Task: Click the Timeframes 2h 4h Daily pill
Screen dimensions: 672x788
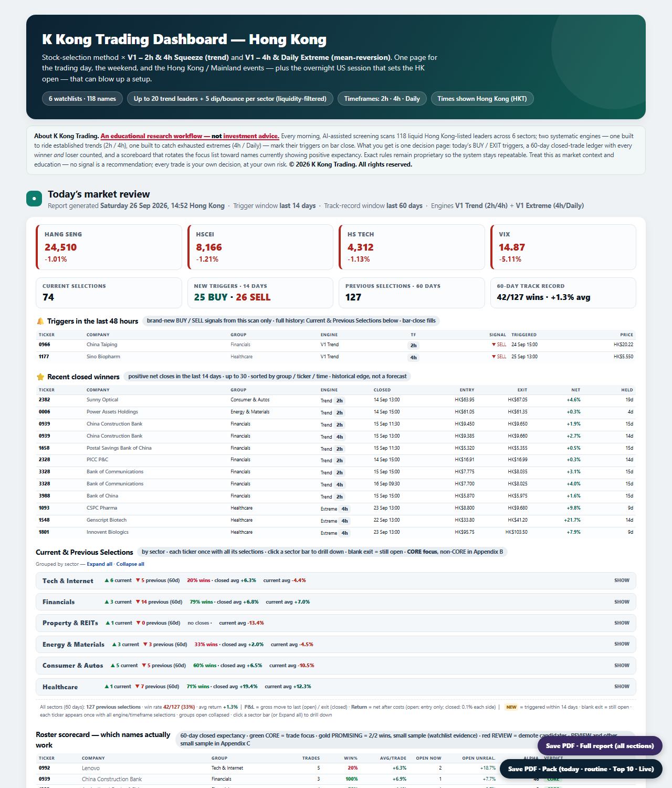Action: 382,99
